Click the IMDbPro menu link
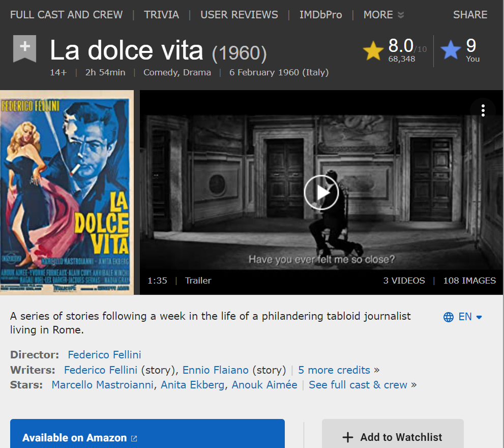The width and height of the screenshot is (504, 448). click(320, 15)
